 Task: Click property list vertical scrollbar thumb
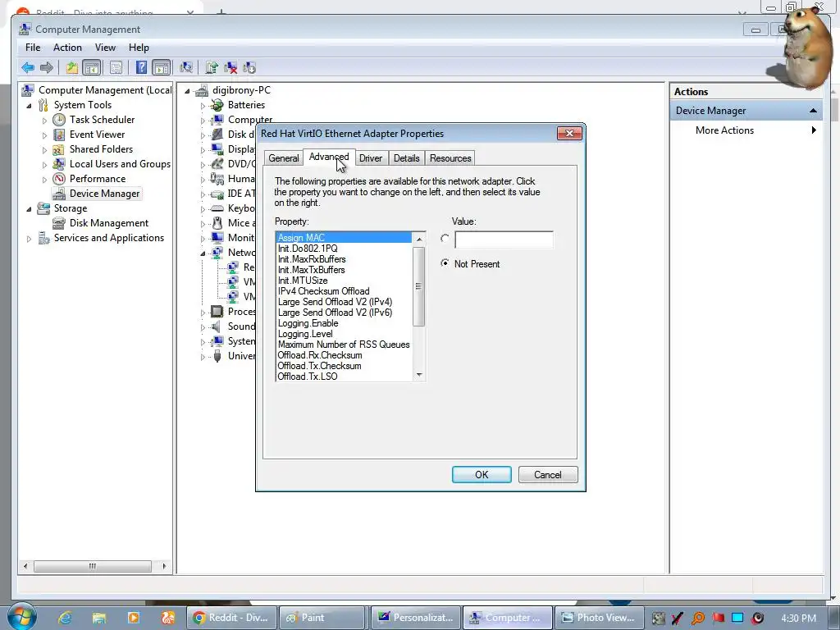click(x=419, y=286)
